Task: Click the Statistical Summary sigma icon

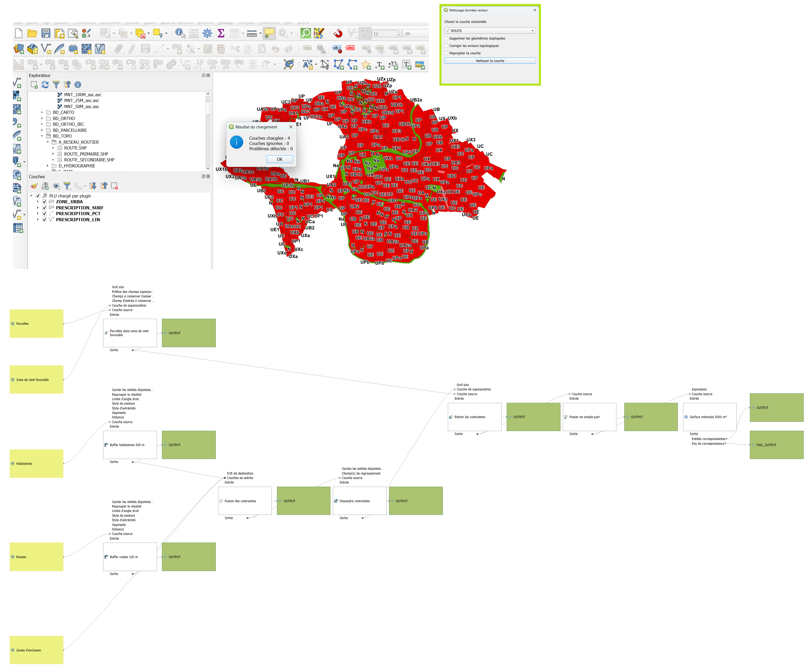Action: click(x=221, y=33)
